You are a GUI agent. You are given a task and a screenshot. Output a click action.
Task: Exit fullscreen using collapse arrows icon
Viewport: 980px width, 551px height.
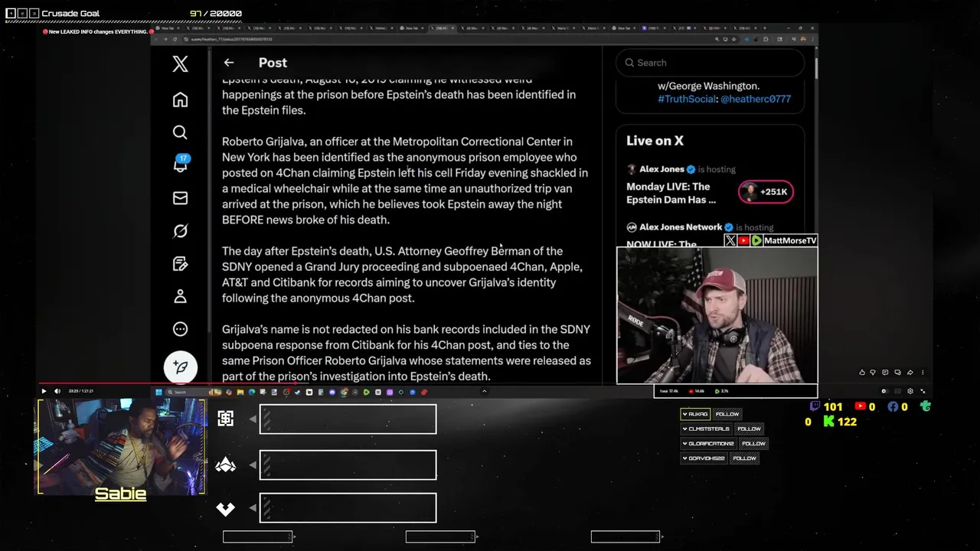pos(923,391)
